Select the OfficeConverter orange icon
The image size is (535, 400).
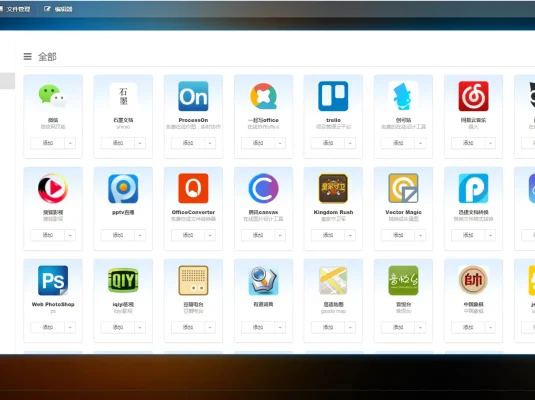coord(193,188)
